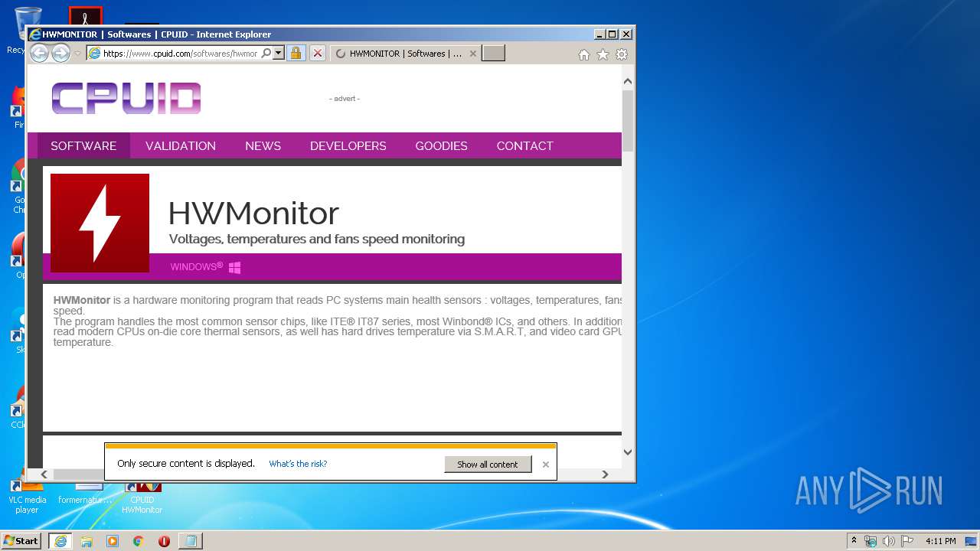Open Windows Media Player from taskbar
The image size is (980, 551).
pos(113,541)
